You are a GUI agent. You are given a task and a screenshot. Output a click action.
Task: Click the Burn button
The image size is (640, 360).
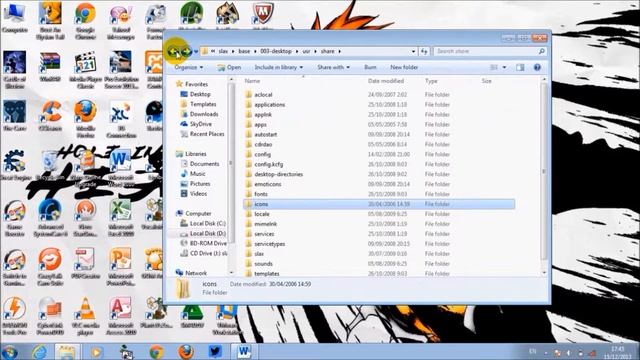tap(370, 67)
